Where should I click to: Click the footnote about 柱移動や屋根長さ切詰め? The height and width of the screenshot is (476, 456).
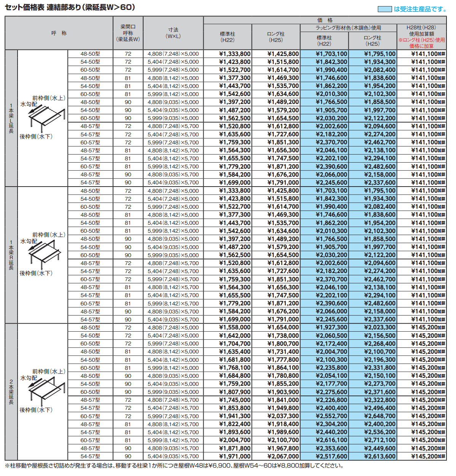pos(174,465)
